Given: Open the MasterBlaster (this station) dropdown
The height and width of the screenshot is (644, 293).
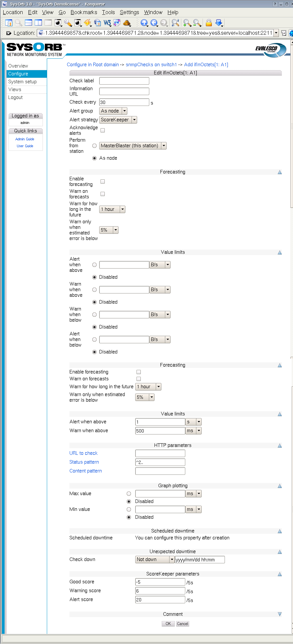Looking at the screenshot, I should 133,146.
